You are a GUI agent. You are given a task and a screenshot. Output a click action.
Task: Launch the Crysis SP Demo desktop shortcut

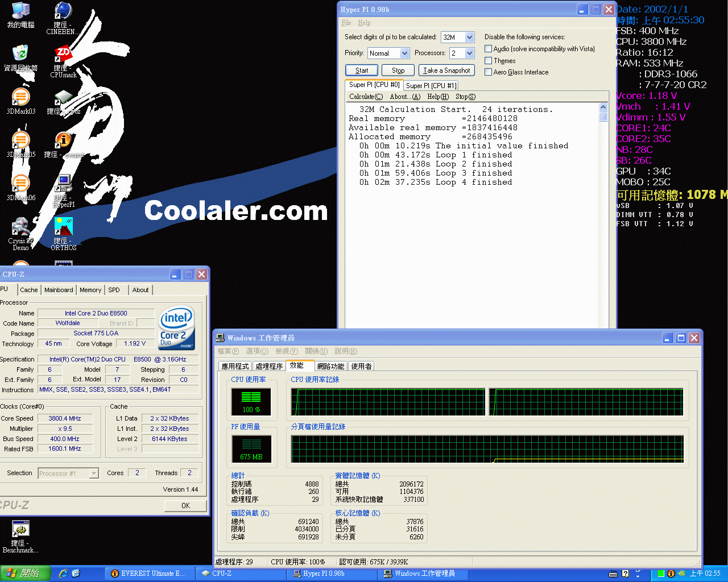20,234
